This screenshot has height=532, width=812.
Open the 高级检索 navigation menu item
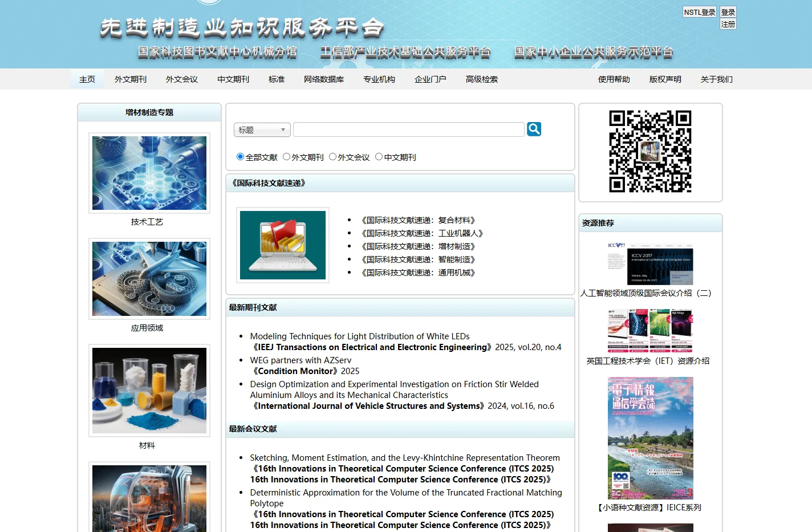point(482,79)
